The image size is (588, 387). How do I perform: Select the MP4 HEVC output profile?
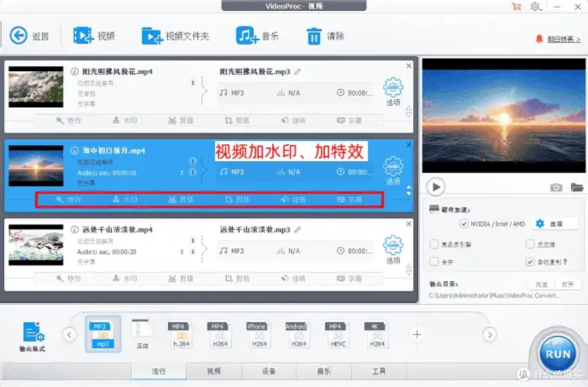[x=338, y=334]
